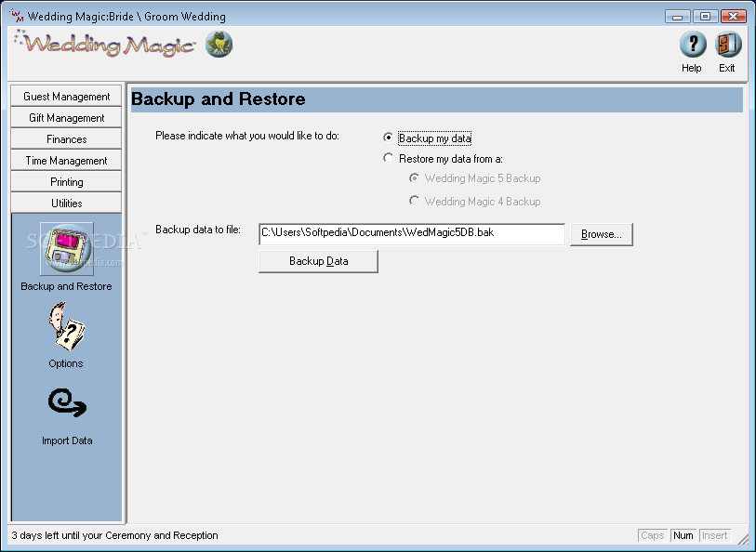
Task: Open the Backup and Restore disk icon
Action: coord(67,249)
